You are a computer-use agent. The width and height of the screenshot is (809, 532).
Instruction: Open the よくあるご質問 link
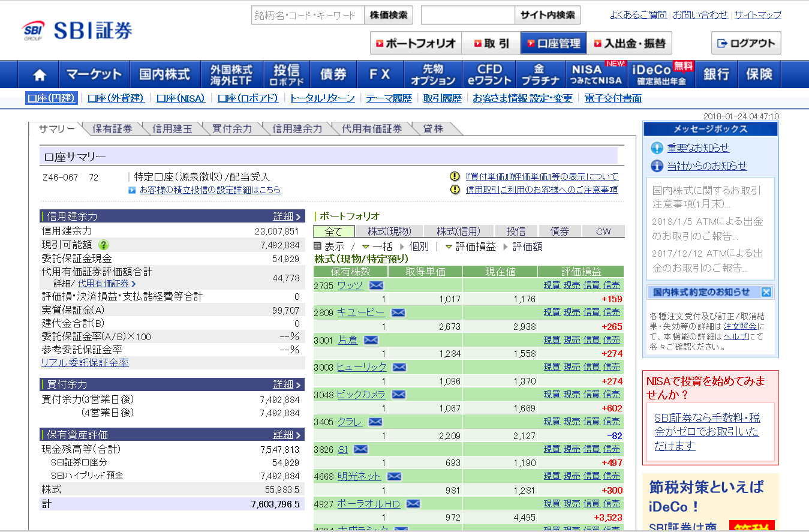[638, 15]
